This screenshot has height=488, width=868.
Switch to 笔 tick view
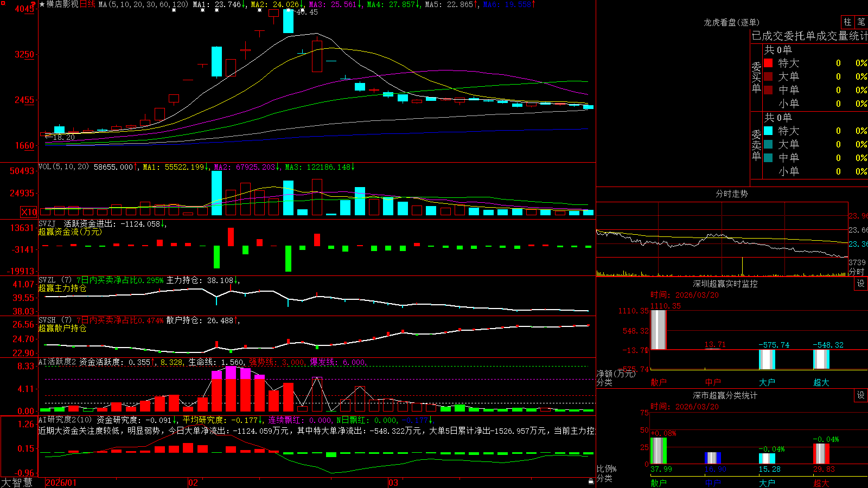coord(861,22)
